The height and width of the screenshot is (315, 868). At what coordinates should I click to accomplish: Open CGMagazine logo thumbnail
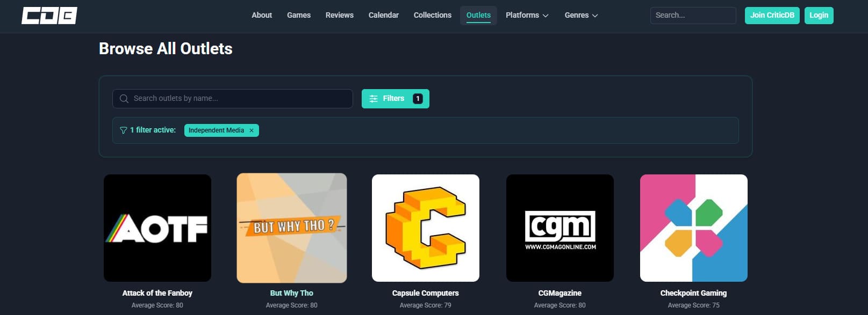tap(560, 228)
